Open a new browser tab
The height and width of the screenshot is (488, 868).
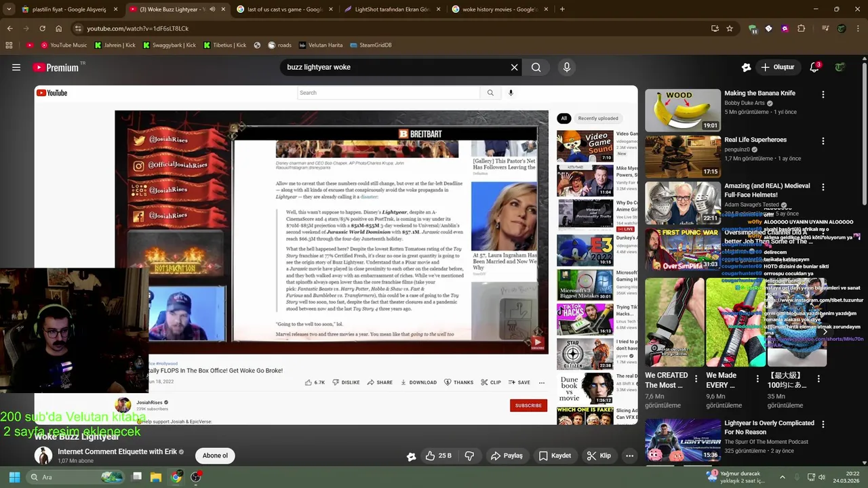click(562, 9)
